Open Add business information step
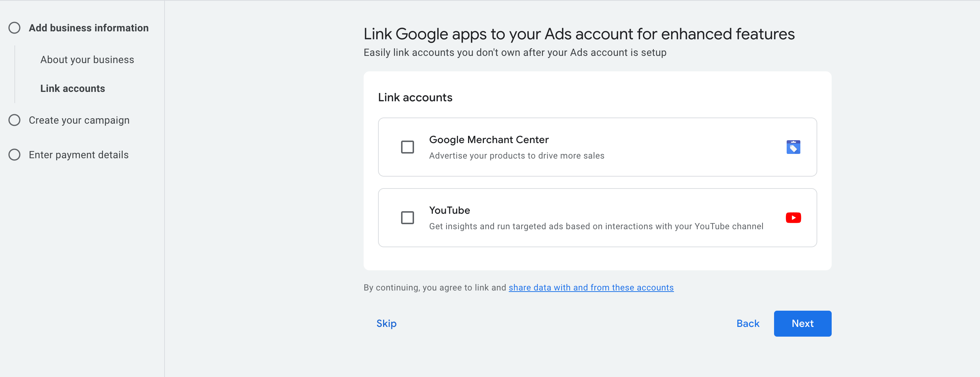The width and height of the screenshot is (980, 377). pos(88,28)
